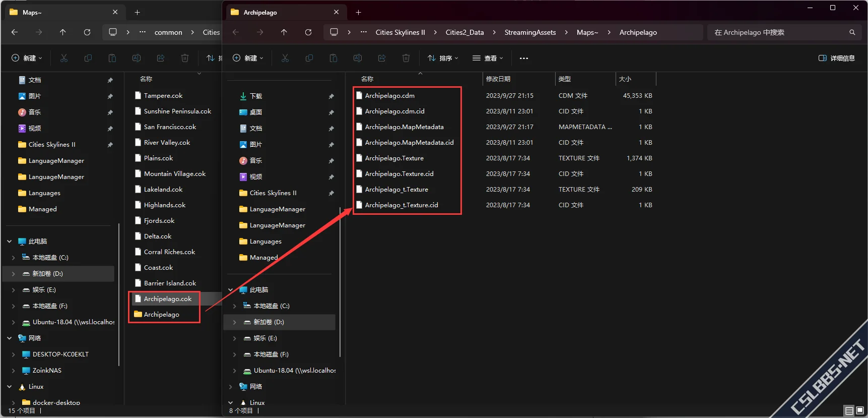The height and width of the screenshot is (418, 868).
Task: Click search magnifier icon in Archipelago search box
Action: 852,32
